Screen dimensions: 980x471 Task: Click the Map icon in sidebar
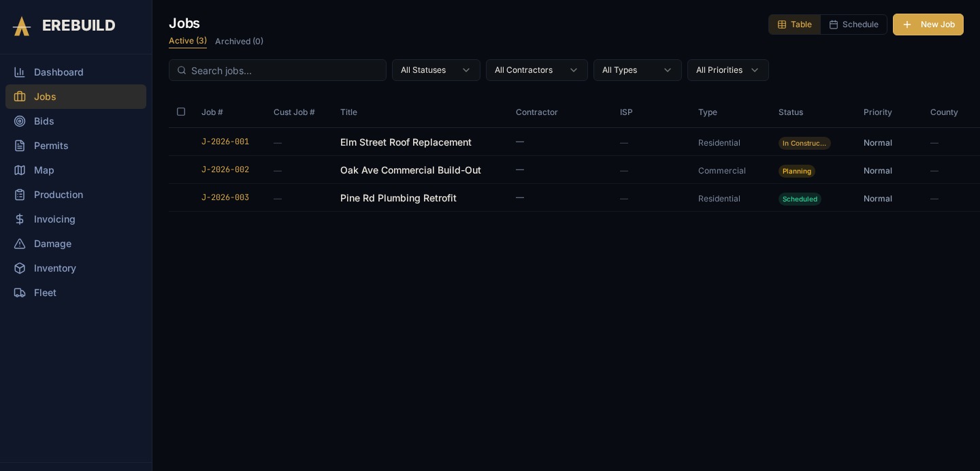(20, 170)
